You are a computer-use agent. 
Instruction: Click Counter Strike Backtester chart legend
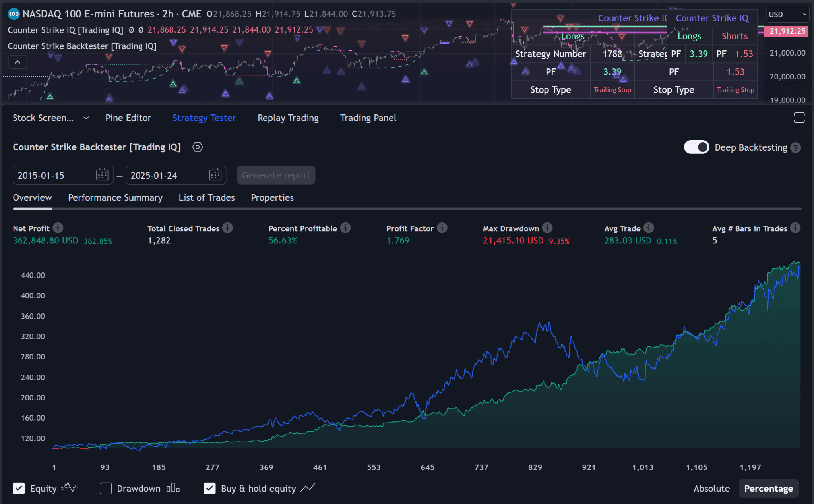coord(82,46)
